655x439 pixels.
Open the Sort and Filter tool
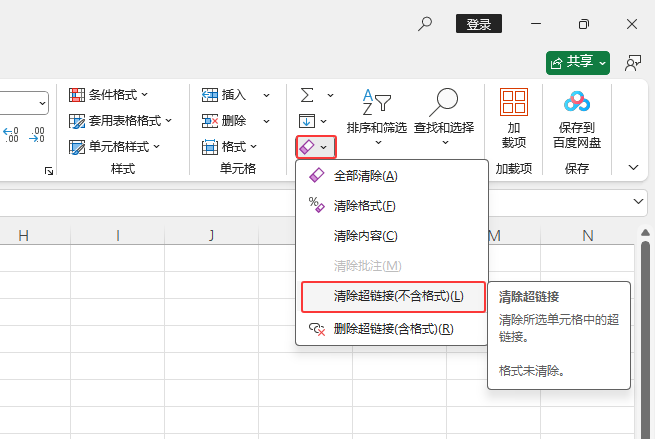(x=376, y=111)
